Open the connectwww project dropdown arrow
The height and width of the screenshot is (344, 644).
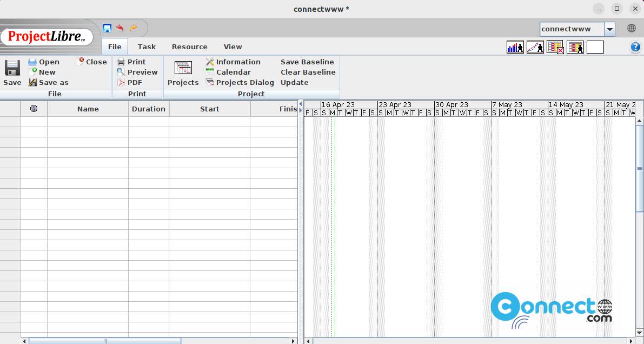610,29
